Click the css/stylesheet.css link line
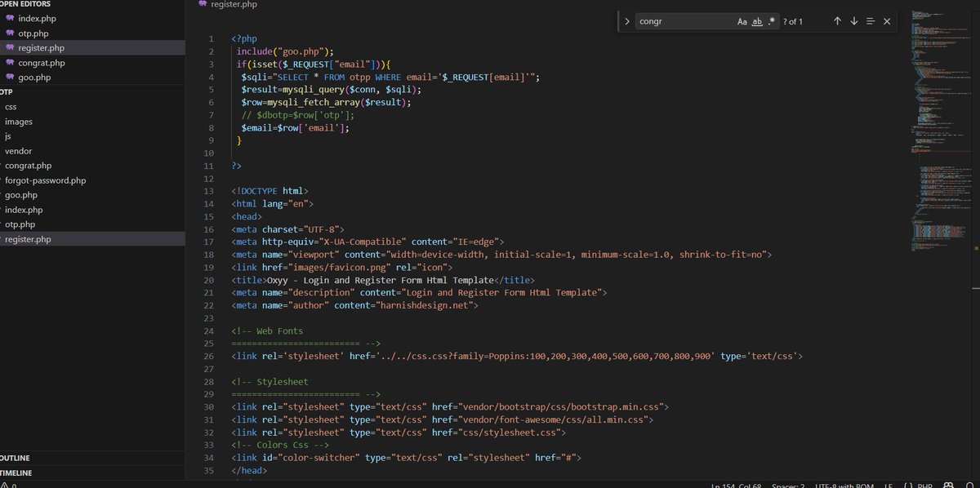Viewport: 980px width, 488px height. (x=399, y=433)
